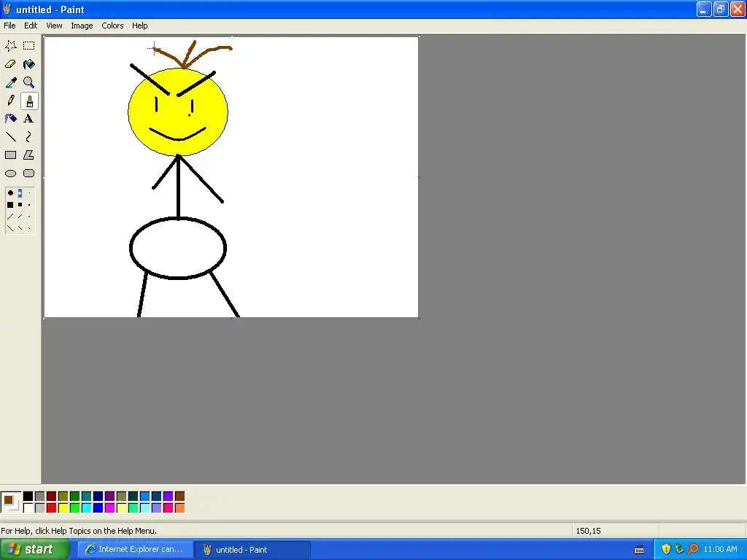The height and width of the screenshot is (560, 747).
Task: Open the File menu
Action: coord(9,26)
